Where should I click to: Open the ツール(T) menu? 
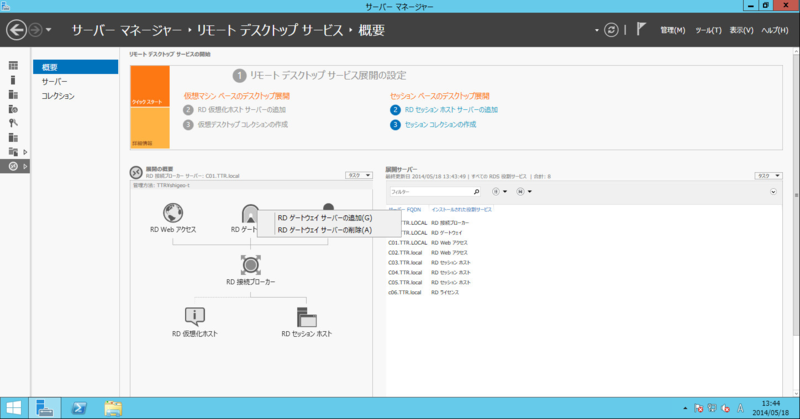click(x=708, y=30)
